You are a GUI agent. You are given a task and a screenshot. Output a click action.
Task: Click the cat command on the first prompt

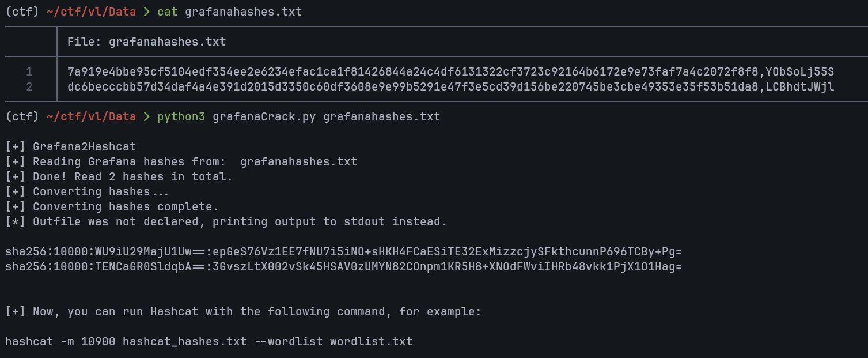167,12
